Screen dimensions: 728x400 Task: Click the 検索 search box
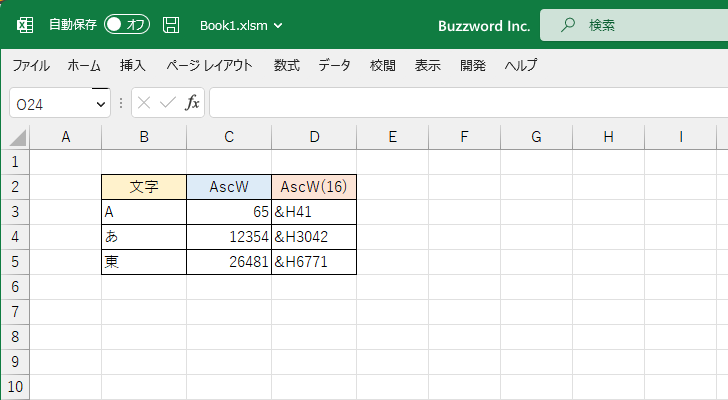(634, 25)
